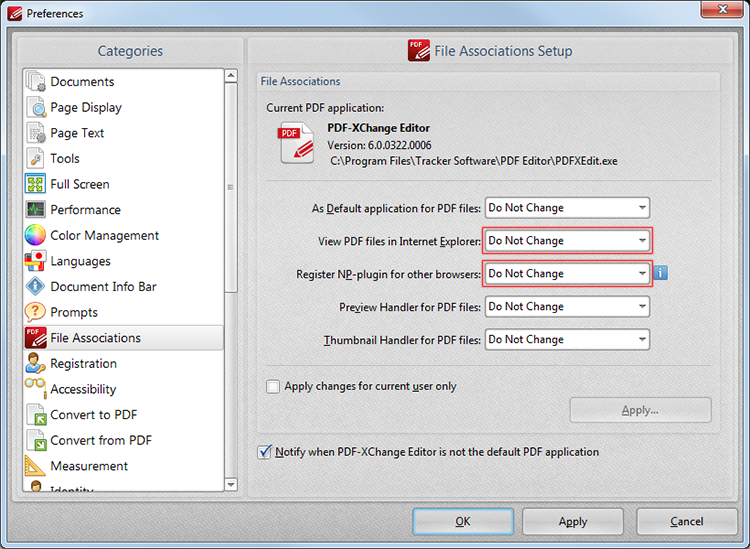This screenshot has width=750, height=549.
Task: Click the Measurement ruler icon
Action: click(35, 466)
